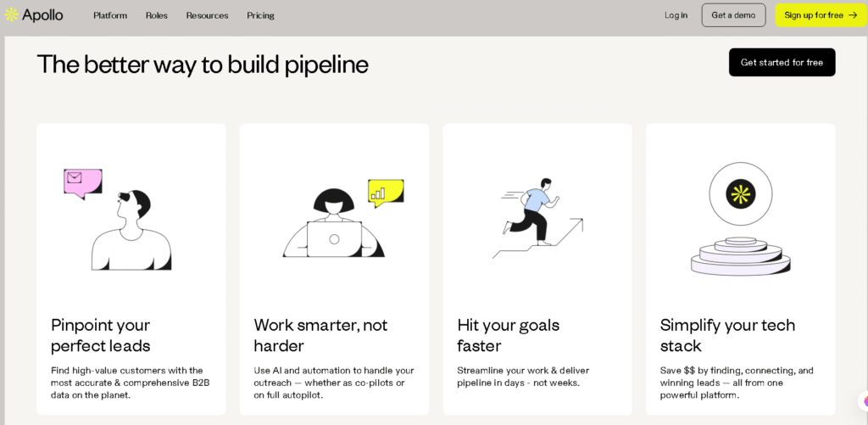Image resolution: width=868 pixels, height=425 pixels.
Task: Select the Pinpoint your perfect leads heading
Action: tap(100, 335)
